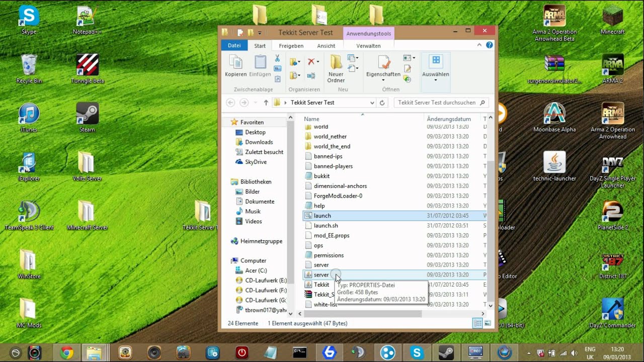Image resolution: width=644 pixels, height=362 pixels.
Task: Select SkyDrive in the navigation pane
Action: click(256, 162)
